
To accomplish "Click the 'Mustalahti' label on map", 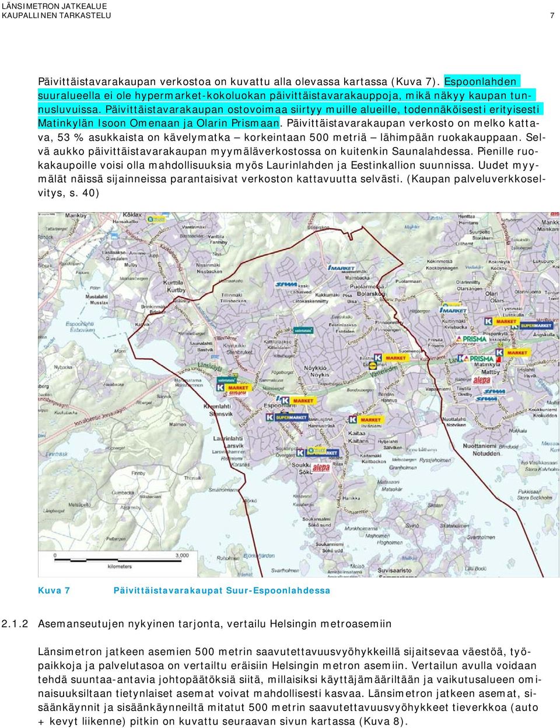I will tap(97, 296).
